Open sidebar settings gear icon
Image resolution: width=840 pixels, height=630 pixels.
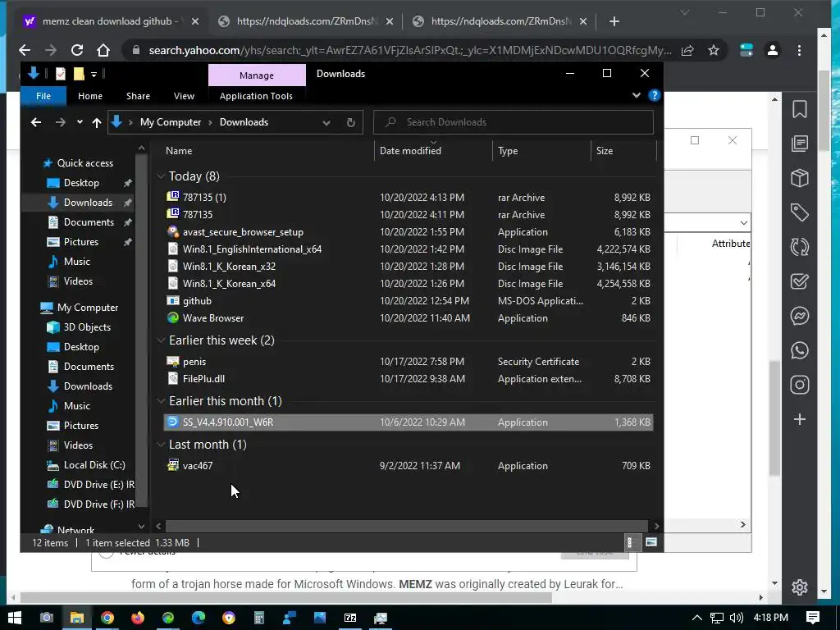click(799, 587)
